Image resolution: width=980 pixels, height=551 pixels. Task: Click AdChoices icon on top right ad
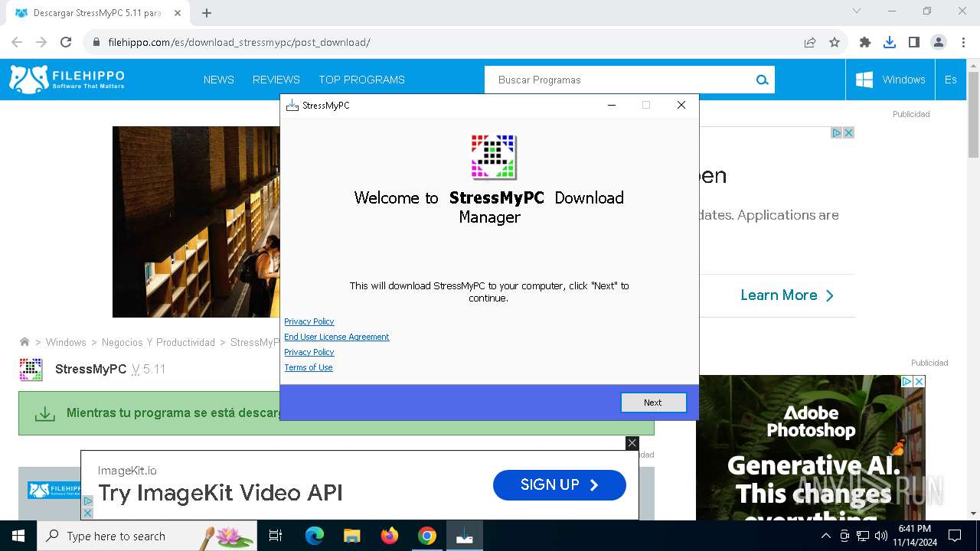(x=837, y=132)
